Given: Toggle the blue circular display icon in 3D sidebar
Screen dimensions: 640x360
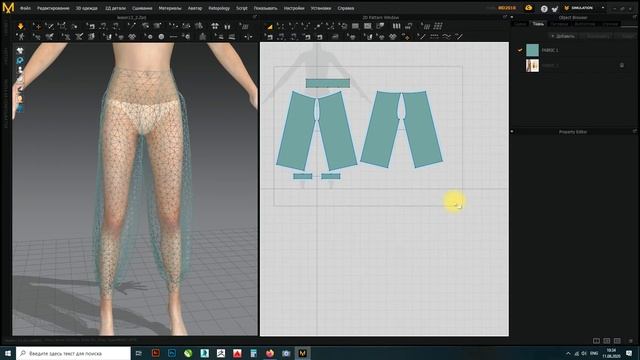Looking at the screenshot, I should tap(20, 60).
